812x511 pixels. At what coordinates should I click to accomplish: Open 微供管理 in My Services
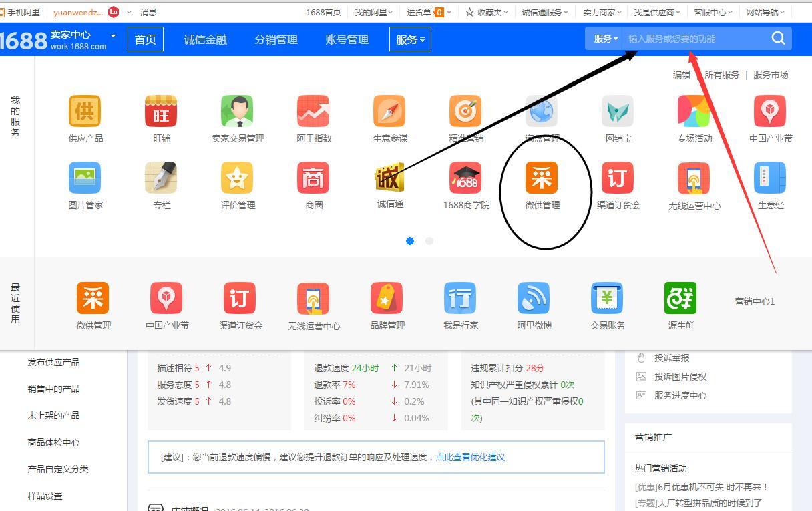point(542,178)
